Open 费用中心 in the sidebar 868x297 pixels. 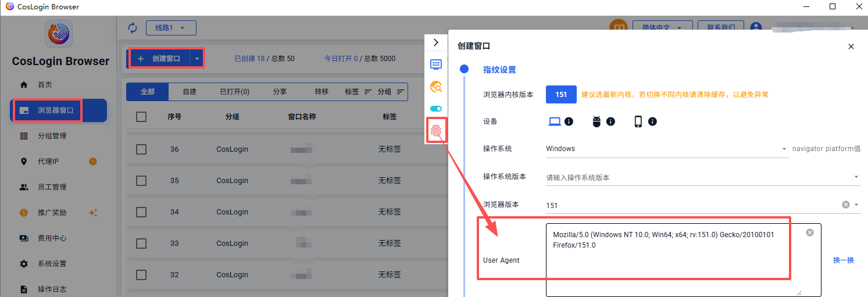tap(52, 238)
